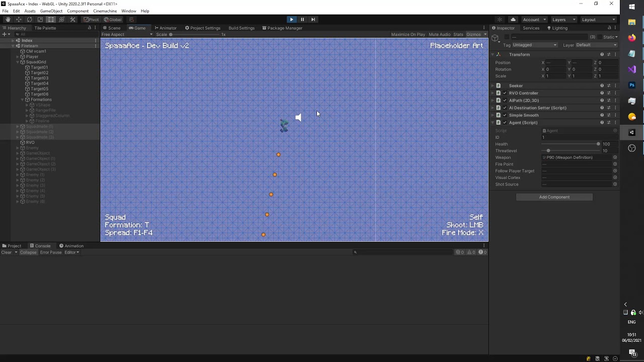Toggle Maximize On Play
This screenshot has width=644, height=362.
408,35
